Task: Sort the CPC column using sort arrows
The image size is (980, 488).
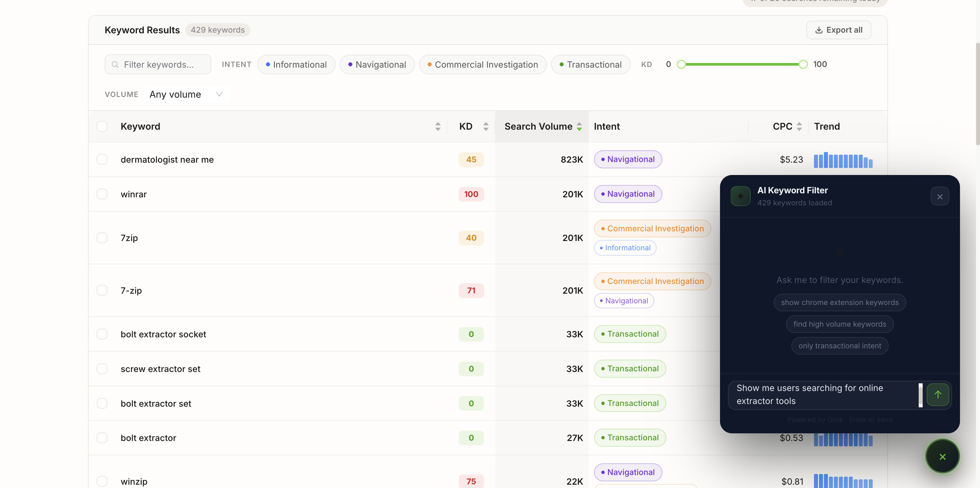Action: pyautogui.click(x=799, y=126)
